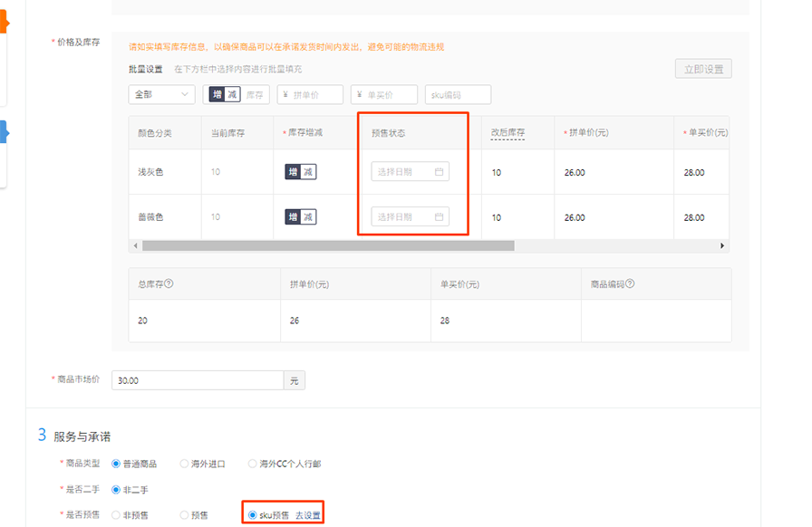This screenshot has height=527, width=812.
Task: Open 蔷薇色 选择日期 date picker
Action: point(411,217)
